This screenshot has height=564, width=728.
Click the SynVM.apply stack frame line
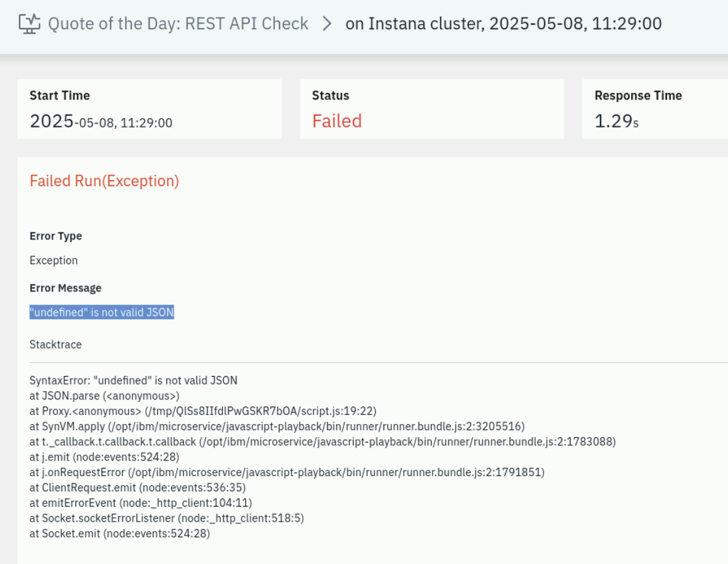tap(277, 427)
